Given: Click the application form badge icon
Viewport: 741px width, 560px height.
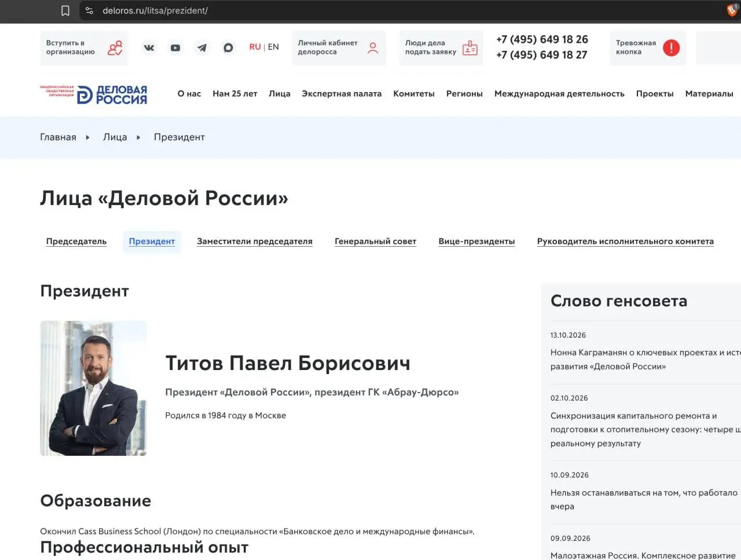Looking at the screenshot, I should 470,47.
